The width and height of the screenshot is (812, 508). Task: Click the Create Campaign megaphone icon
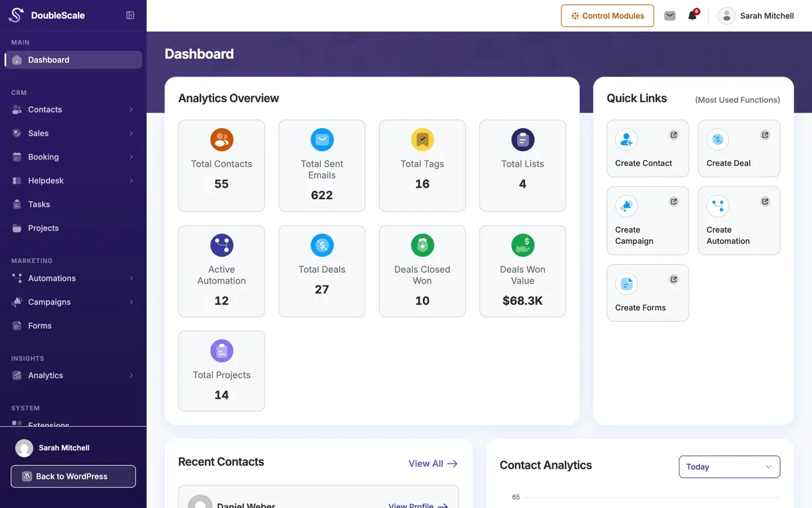(627, 206)
